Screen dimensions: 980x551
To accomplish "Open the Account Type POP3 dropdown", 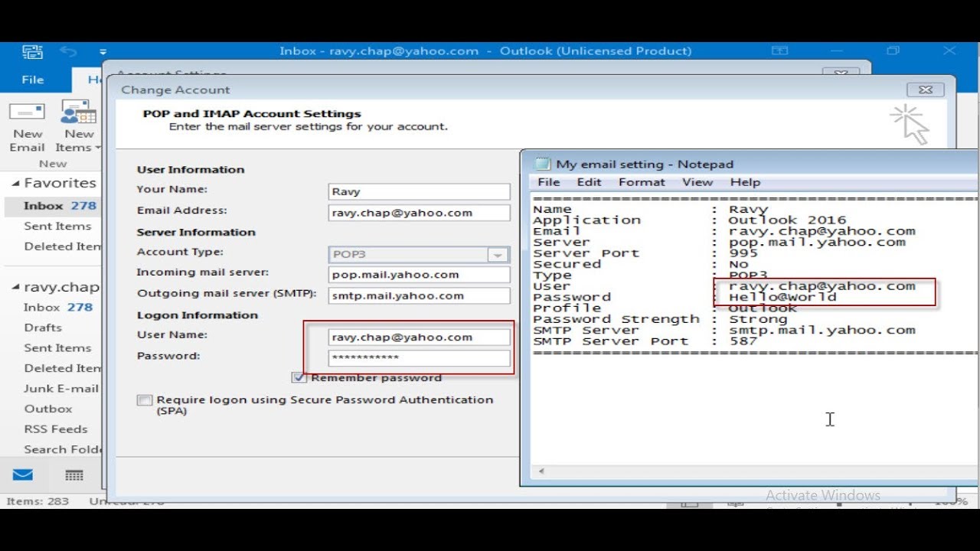I will (498, 255).
